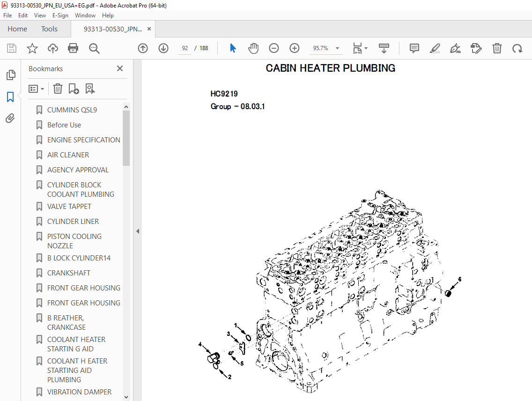The height and width of the screenshot is (401, 532).
Task: Select CYLINDER LINER bookmark
Action: 73,221
